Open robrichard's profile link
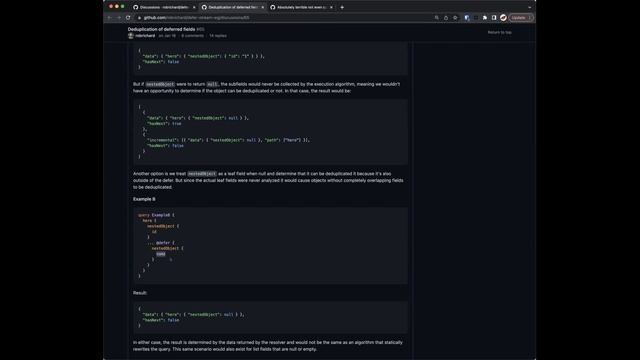This screenshot has width=640, height=360. point(145,36)
